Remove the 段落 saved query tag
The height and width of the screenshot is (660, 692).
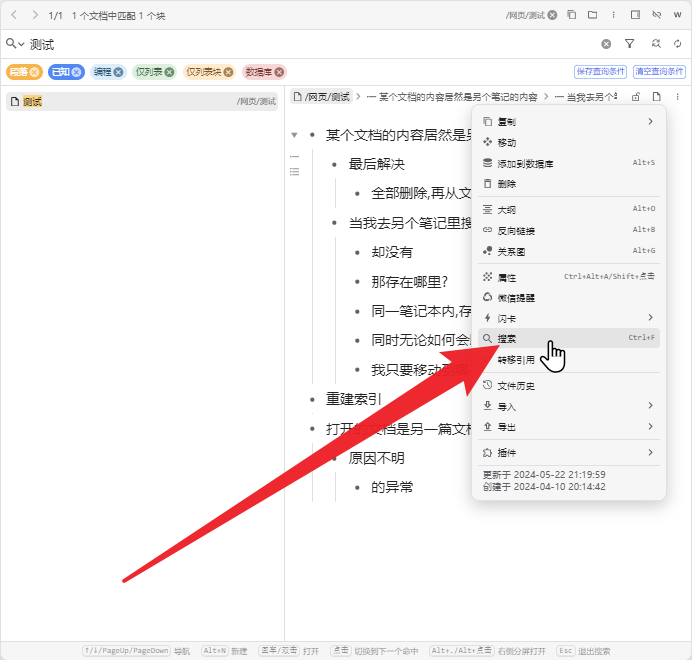[x=34, y=72]
